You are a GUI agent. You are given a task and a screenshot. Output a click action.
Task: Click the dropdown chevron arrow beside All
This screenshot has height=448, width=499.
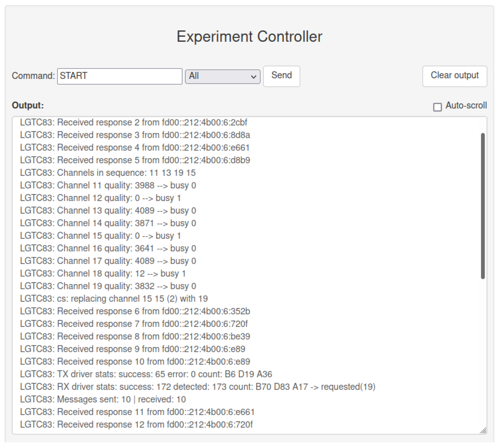click(x=253, y=77)
